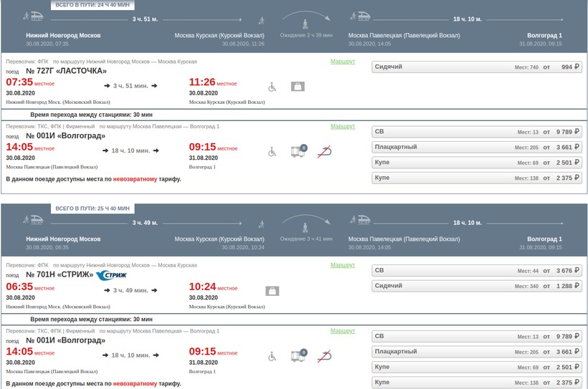Open the Маршрут link for train 701Н Стриж
This screenshot has width=588, height=389.
(x=342, y=265)
